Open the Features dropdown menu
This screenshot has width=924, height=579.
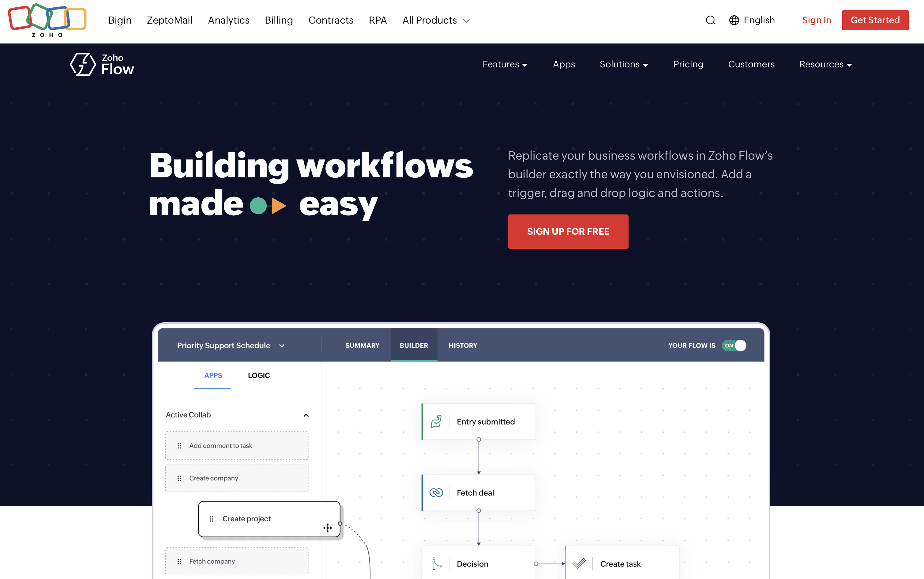click(505, 64)
